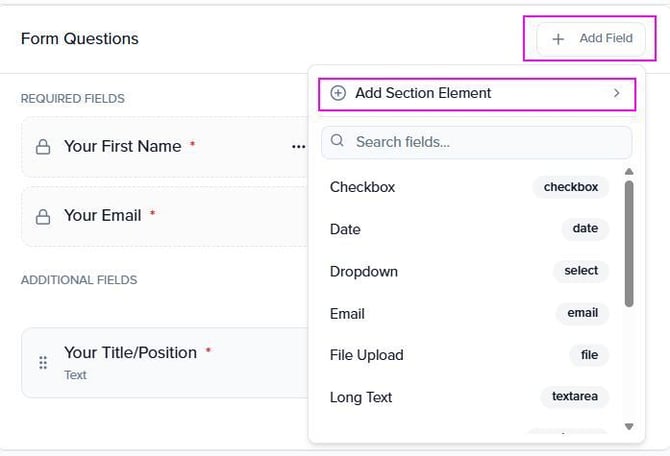Expand the Add Section Element chevron arrow
This screenshot has width=670, height=456.
617,93
